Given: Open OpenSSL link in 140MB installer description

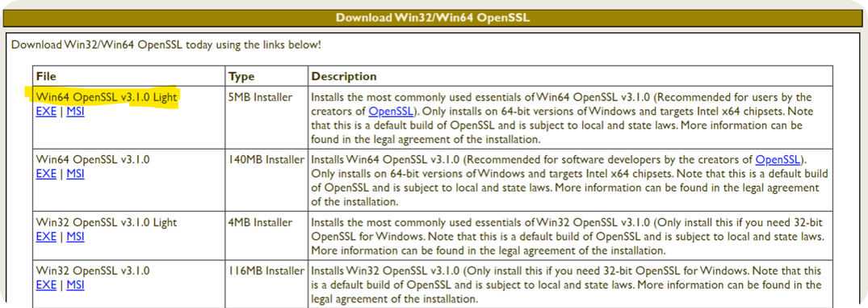Looking at the screenshot, I should click(778, 160).
